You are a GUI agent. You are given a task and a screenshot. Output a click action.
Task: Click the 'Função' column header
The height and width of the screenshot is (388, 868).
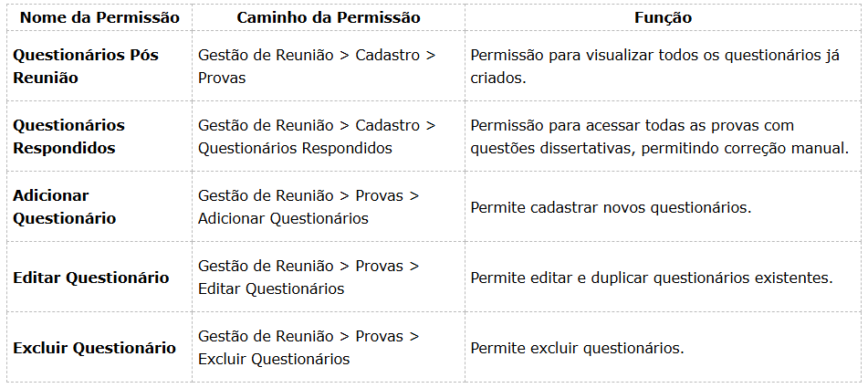point(663,17)
